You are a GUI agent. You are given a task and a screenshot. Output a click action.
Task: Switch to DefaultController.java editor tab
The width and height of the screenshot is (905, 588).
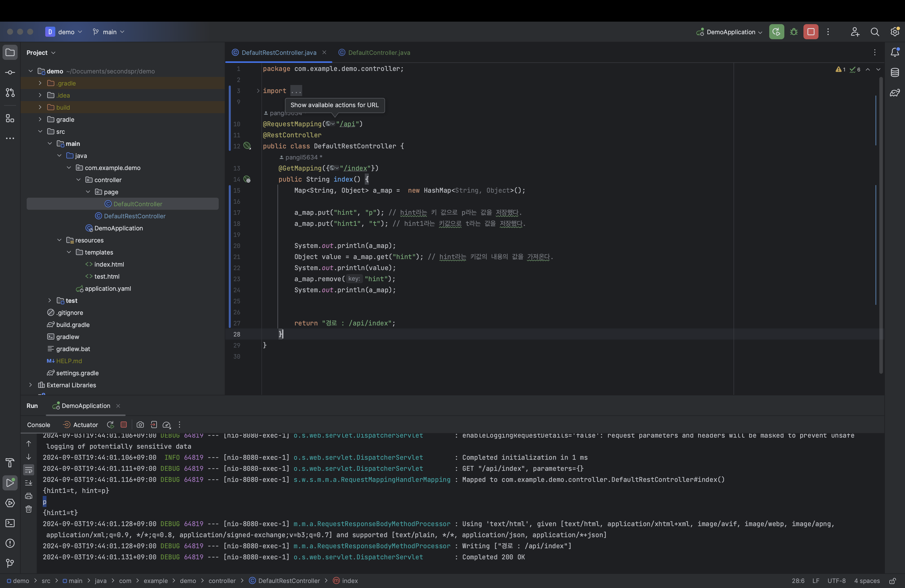point(379,53)
